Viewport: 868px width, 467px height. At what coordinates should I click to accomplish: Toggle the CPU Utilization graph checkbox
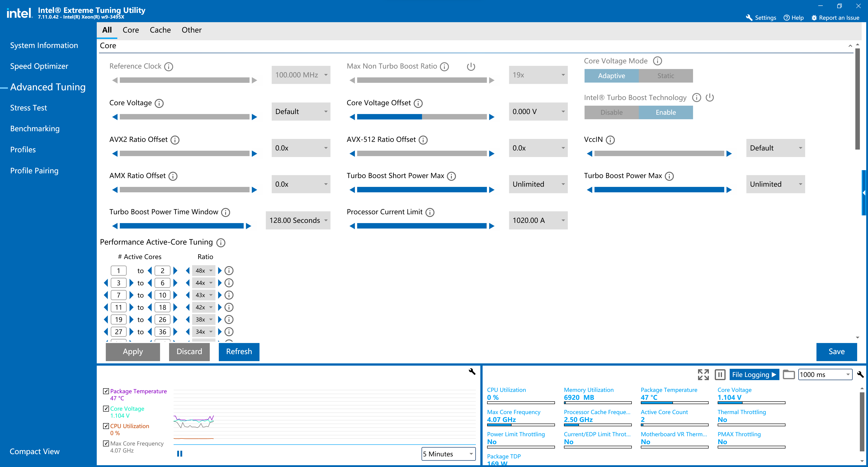click(x=106, y=426)
